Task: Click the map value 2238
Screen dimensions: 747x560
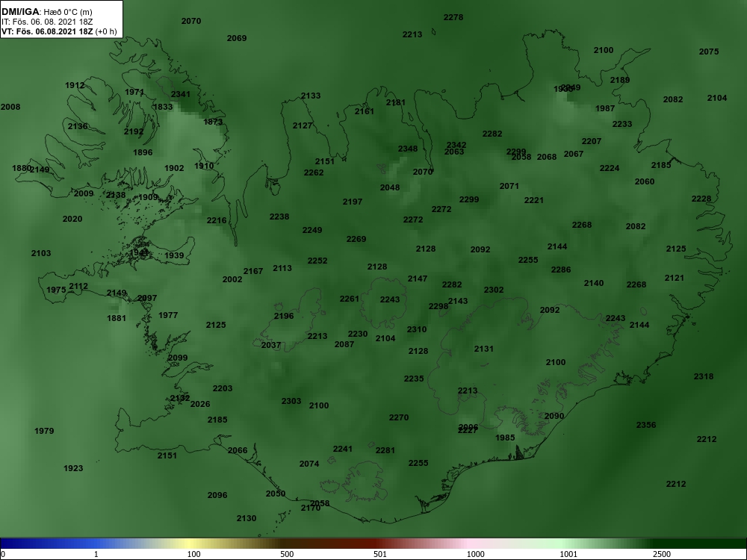Action: [x=279, y=217]
